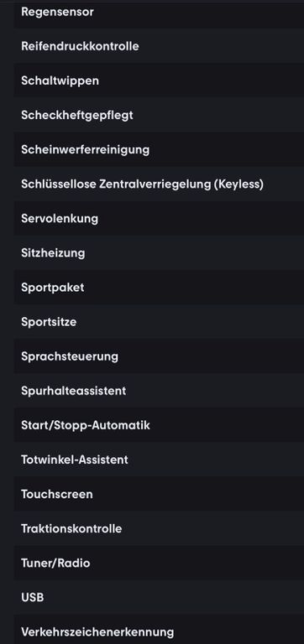Choose the USB feature row

159,598
